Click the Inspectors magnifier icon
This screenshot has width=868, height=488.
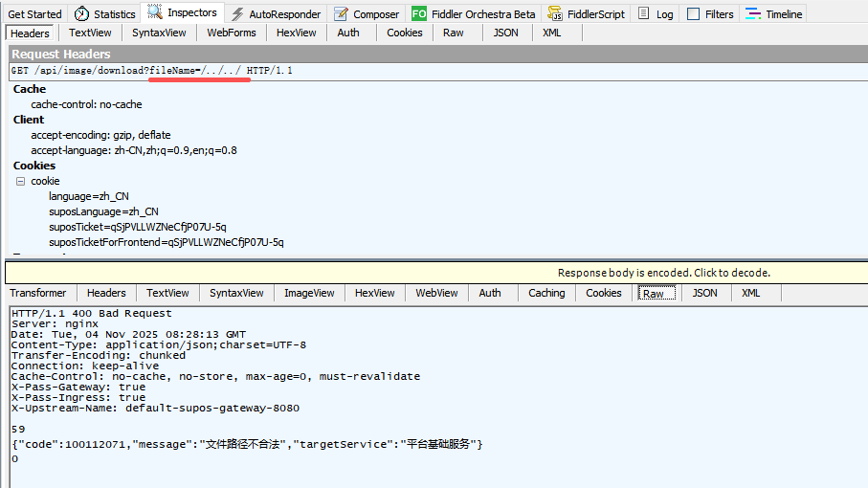(154, 13)
